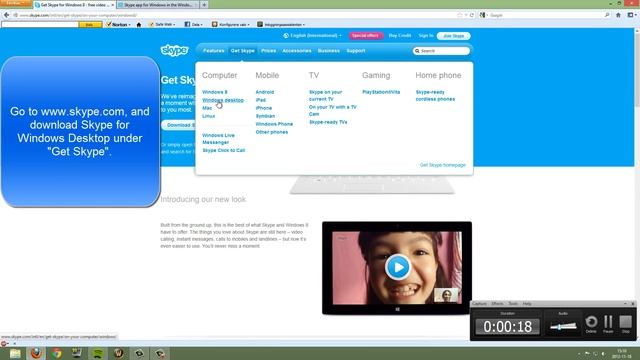640x360 pixels.
Task: Open the Android link under Mobile
Action: pyautogui.click(x=265, y=92)
